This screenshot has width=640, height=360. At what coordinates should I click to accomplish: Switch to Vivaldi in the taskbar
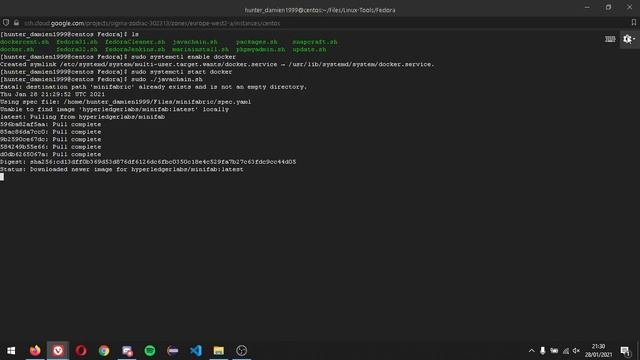(x=58, y=351)
